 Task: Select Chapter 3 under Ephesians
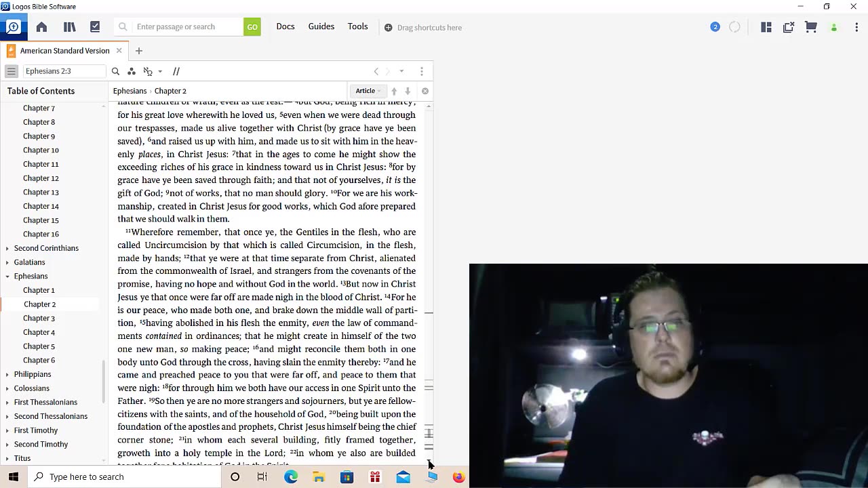(x=39, y=318)
